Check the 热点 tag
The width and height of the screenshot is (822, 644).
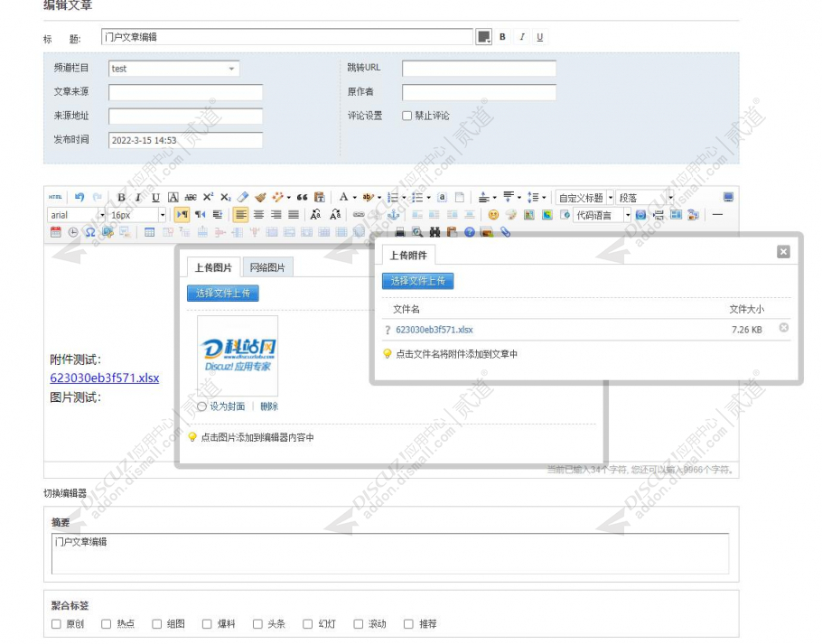(107, 623)
